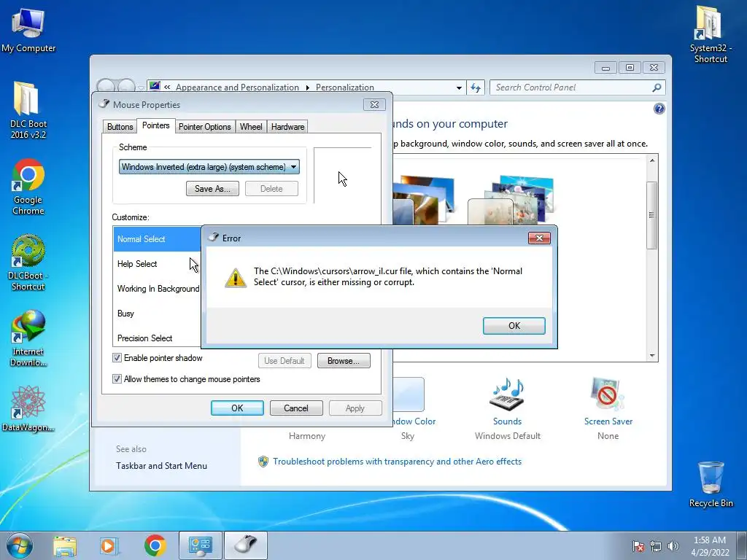Select Busy pointer row
The width and height of the screenshot is (747, 560).
[157, 314]
